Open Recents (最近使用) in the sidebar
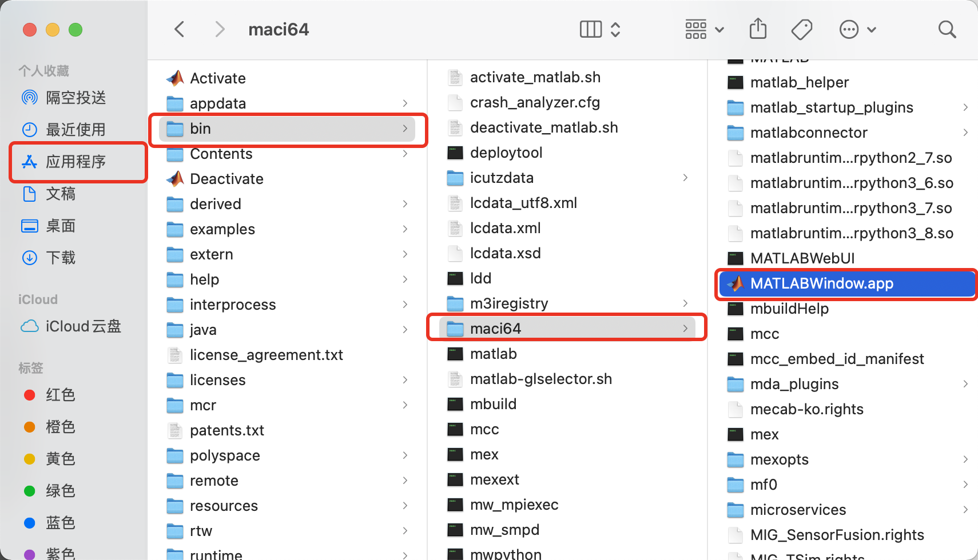 pyautogui.click(x=63, y=130)
